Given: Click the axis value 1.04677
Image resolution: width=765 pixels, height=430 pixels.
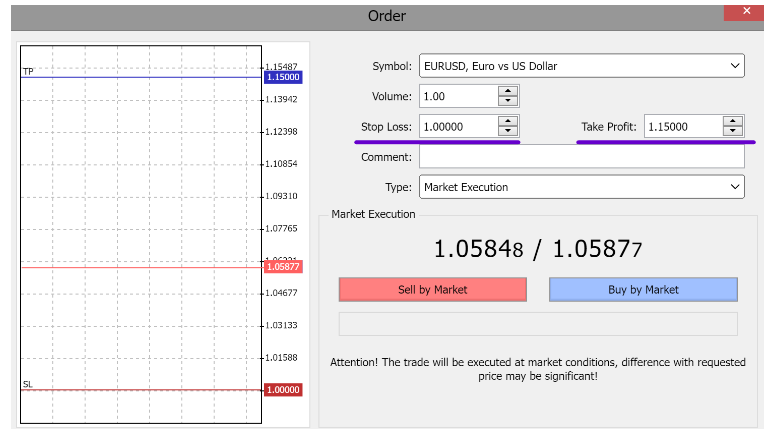Looking at the screenshot, I should click(282, 293).
